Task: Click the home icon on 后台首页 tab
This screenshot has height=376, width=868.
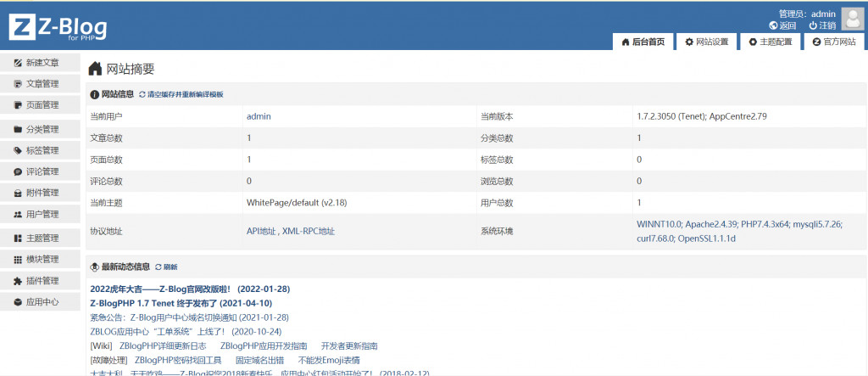Action: 626,42
